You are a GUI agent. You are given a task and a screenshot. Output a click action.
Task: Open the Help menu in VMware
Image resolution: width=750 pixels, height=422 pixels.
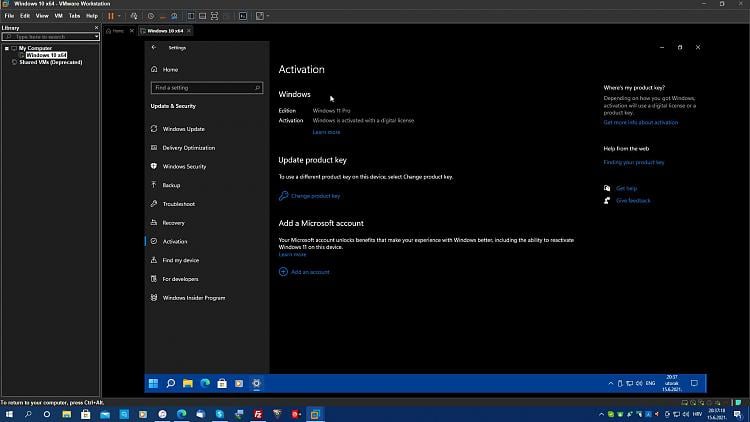[92, 16]
